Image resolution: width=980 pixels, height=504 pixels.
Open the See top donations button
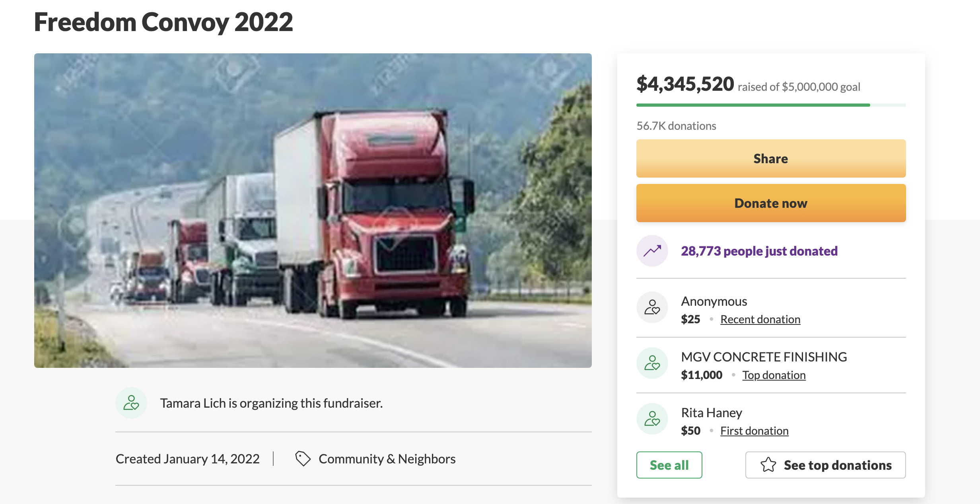point(826,465)
